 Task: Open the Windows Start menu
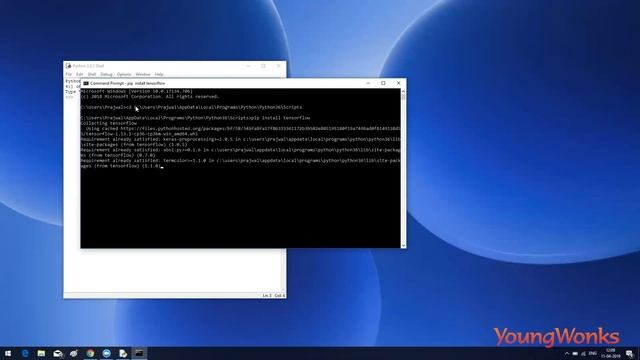(x=8, y=353)
